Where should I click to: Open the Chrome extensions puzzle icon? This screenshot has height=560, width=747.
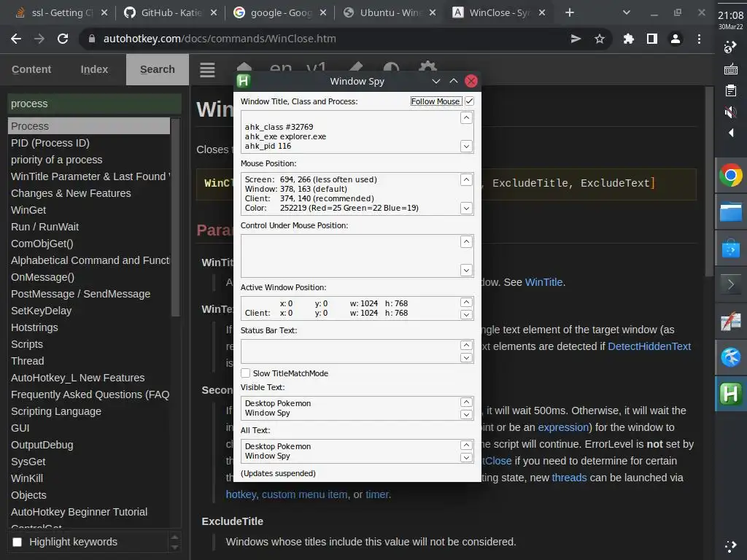coord(628,39)
